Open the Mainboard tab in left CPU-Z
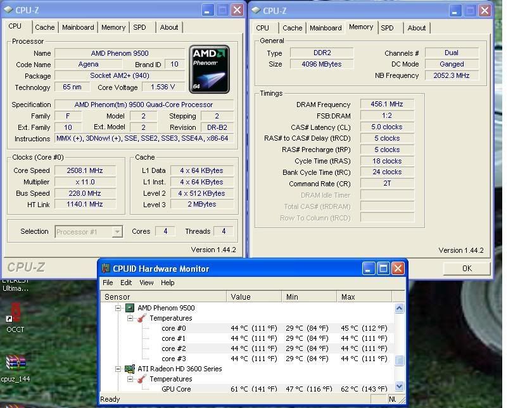 tap(78, 27)
